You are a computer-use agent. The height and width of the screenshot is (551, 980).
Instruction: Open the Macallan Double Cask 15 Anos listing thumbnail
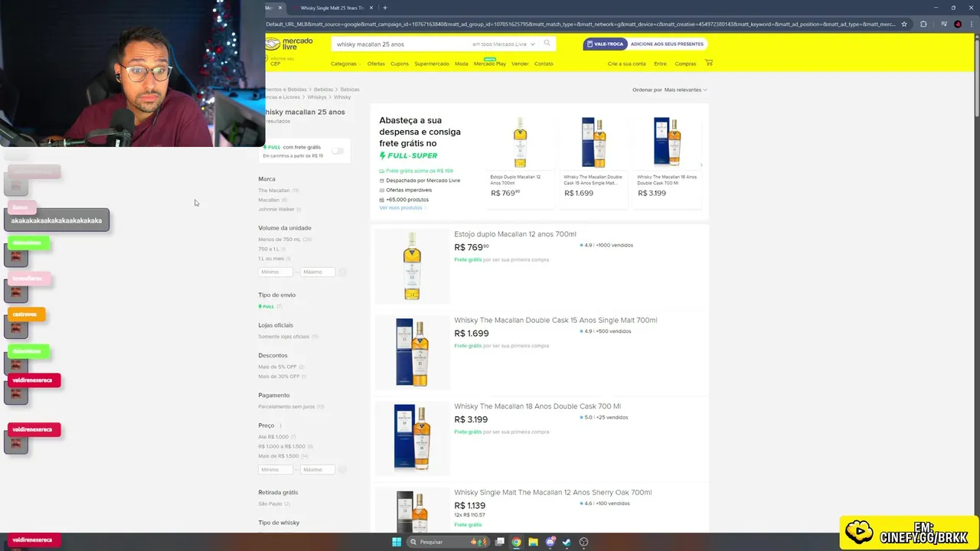[x=412, y=352]
